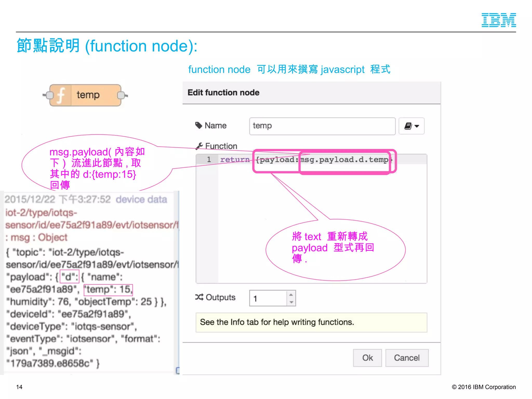This screenshot has height=399, width=532.
Task: Click the Cancel button
Action: pyautogui.click(x=407, y=358)
